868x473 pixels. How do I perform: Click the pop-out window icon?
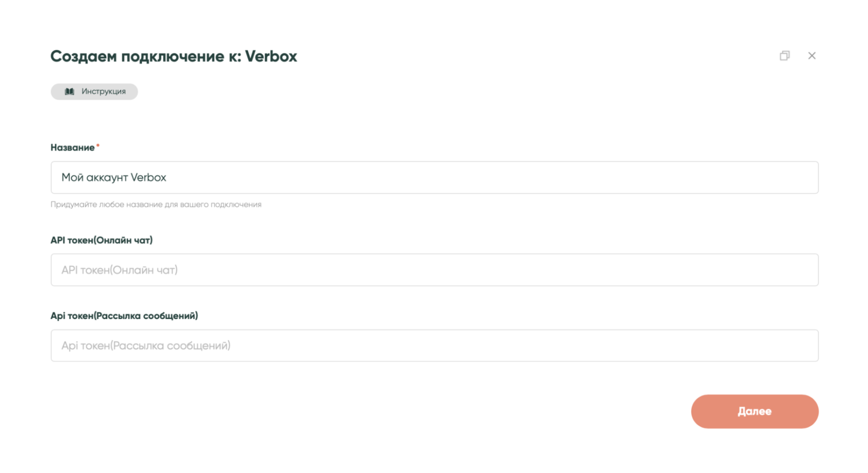(784, 56)
